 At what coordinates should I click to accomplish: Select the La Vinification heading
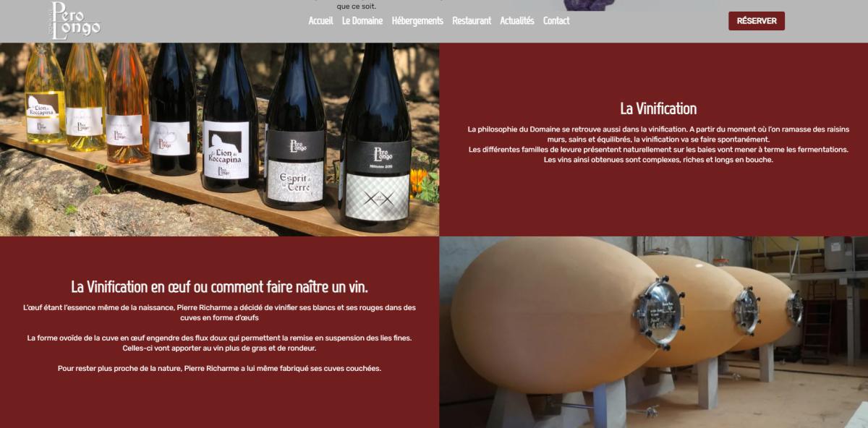[658, 108]
